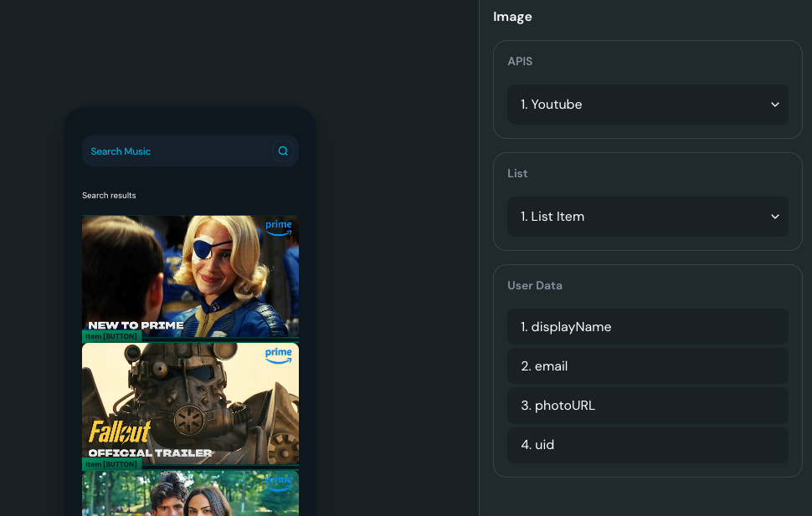Open the Fallout Official Trailer thumbnail
The image size is (812, 516).
[190, 404]
